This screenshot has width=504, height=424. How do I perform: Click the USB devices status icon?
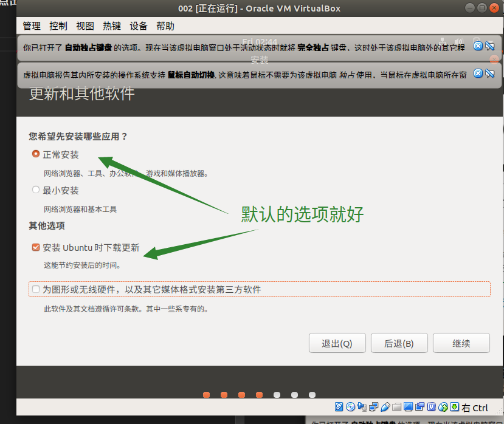385,407
